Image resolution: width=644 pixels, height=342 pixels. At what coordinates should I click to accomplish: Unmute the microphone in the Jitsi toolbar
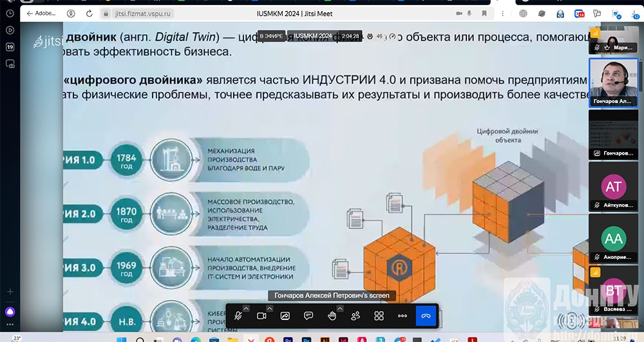click(x=238, y=316)
